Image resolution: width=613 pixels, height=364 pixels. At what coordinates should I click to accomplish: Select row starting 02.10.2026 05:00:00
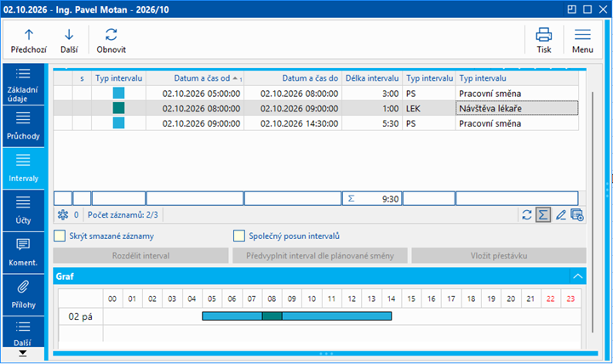click(x=316, y=94)
